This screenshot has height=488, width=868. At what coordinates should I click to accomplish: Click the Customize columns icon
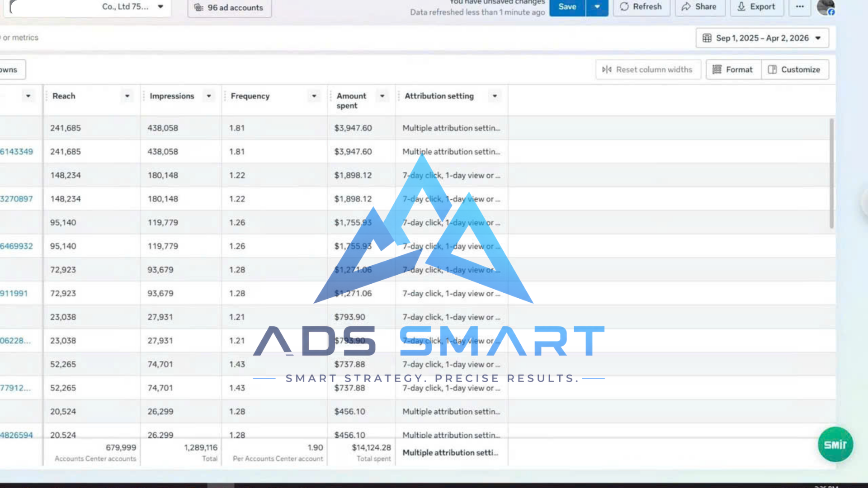click(x=773, y=70)
